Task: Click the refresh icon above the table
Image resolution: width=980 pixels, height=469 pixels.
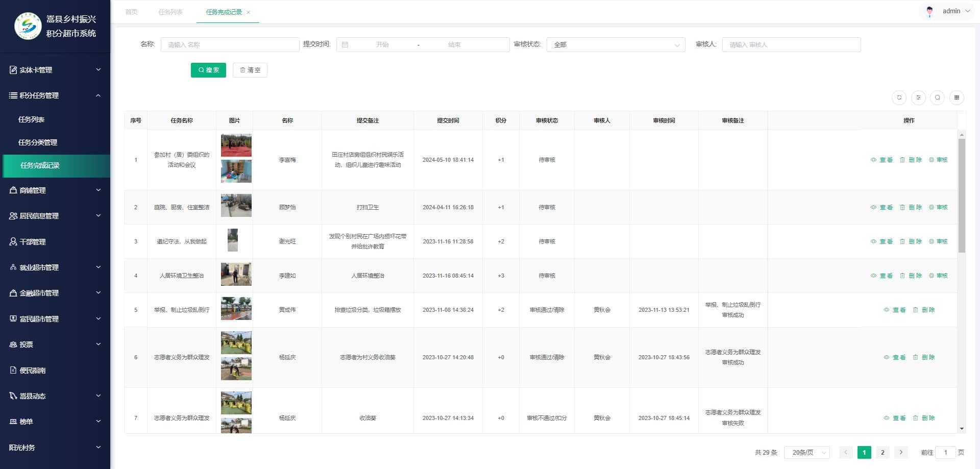Action: click(x=899, y=97)
